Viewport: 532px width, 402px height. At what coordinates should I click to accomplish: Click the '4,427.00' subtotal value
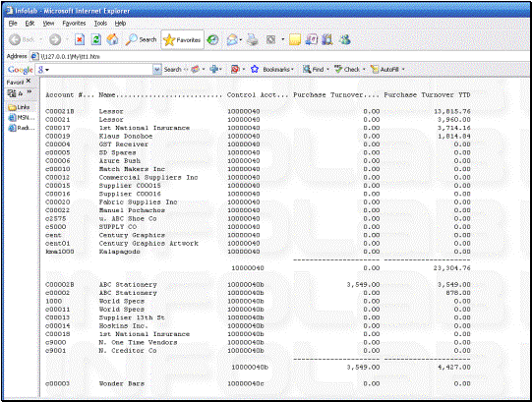point(454,368)
